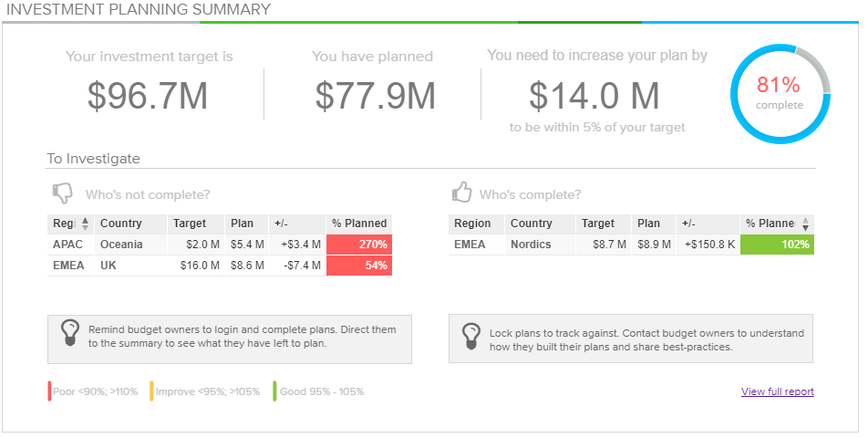This screenshot has height=438, width=868.
Task: Click the $5.4 M plan cell
Action: tap(247, 245)
